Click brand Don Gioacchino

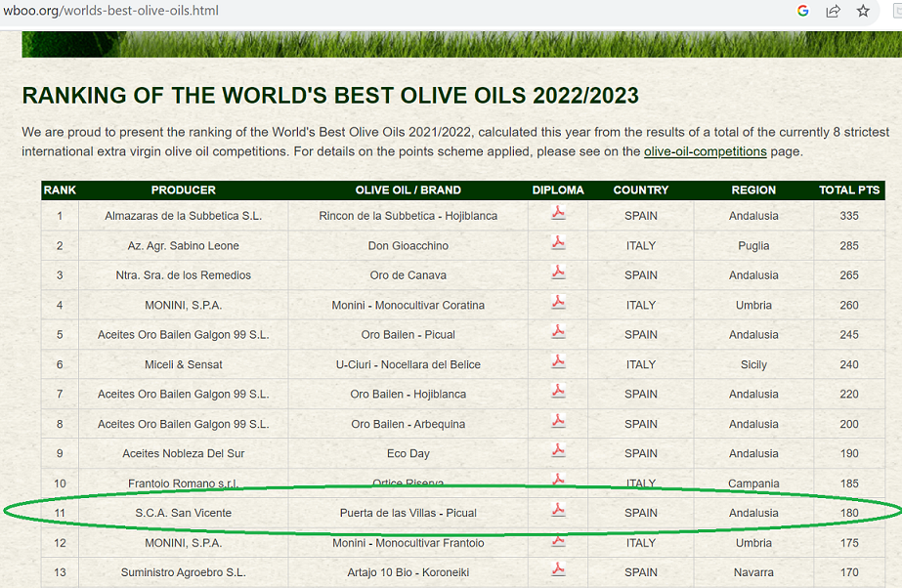(408, 246)
